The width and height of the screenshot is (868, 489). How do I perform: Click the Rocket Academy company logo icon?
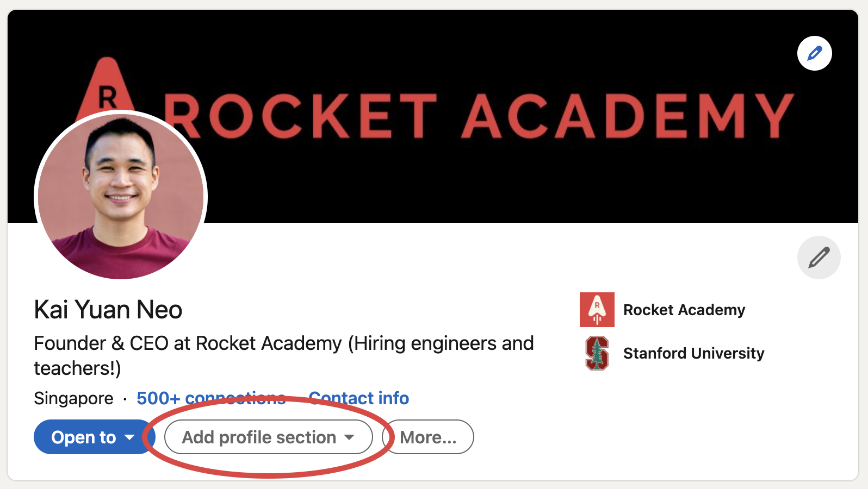pos(597,310)
